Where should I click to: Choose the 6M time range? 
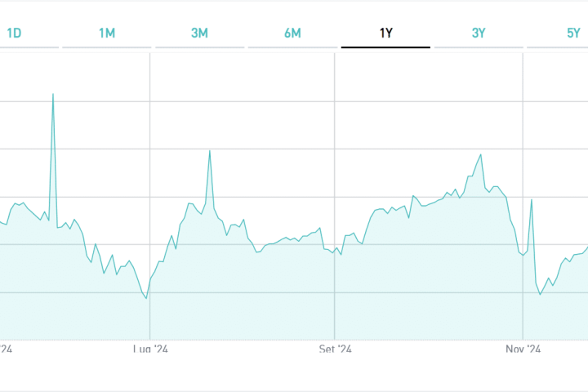pos(292,33)
